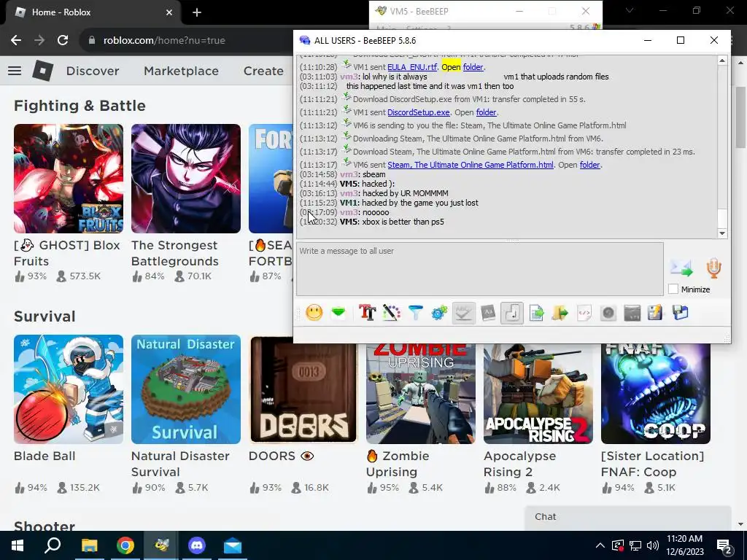Viewport: 747px width, 560px height.
Task: Open folder link next to EULA_ENU.rtf
Action: point(473,67)
